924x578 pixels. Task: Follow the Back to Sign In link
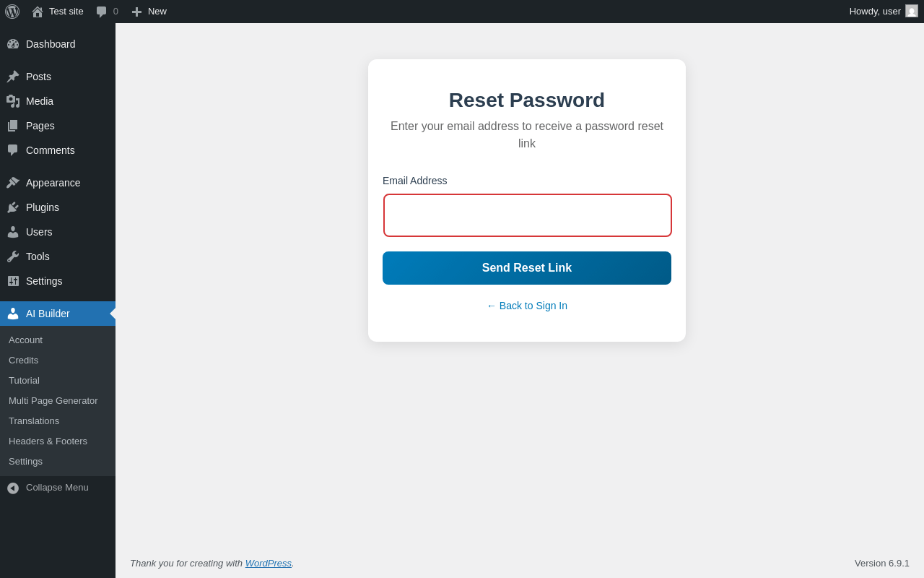tap(527, 306)
